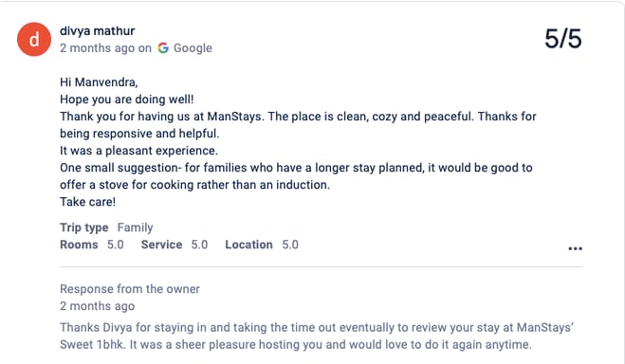Click the 5/5 overall rating

pos(562,39)
